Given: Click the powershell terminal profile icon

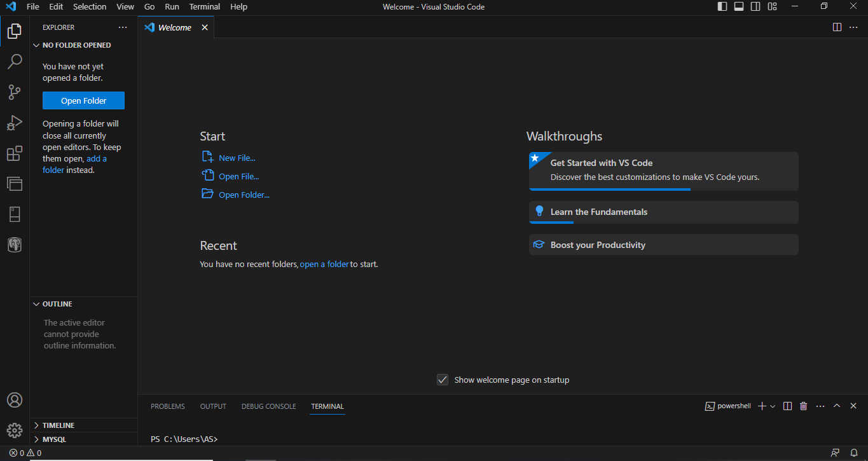Looking at the screenshot, I should coord(710,406).
